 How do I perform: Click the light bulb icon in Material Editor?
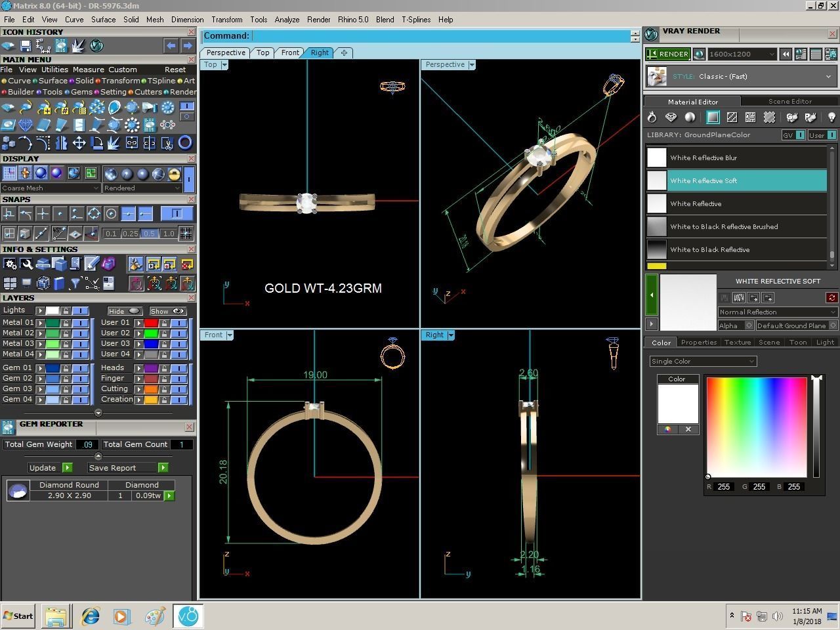tap(831, 117)
